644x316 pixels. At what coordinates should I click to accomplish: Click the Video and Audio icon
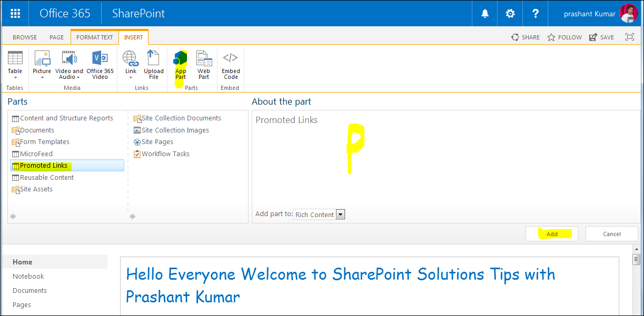point(70,58)
